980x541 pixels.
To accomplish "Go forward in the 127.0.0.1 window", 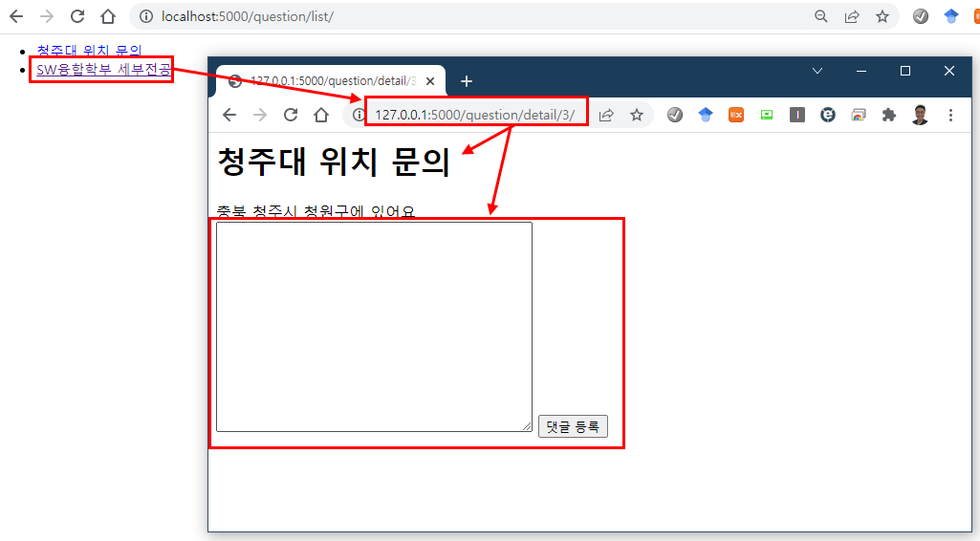I will (x=260, y=115).
